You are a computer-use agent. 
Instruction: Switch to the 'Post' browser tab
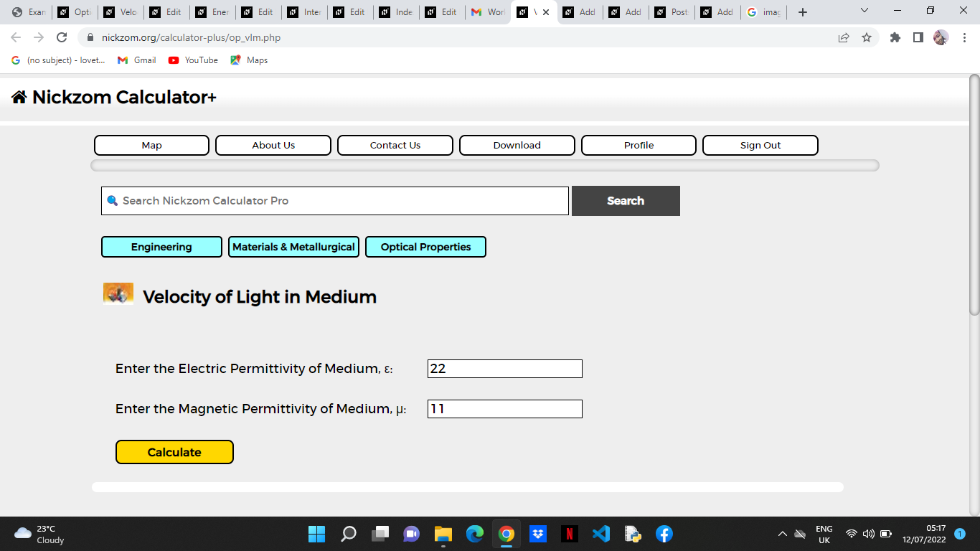point(672,12)
